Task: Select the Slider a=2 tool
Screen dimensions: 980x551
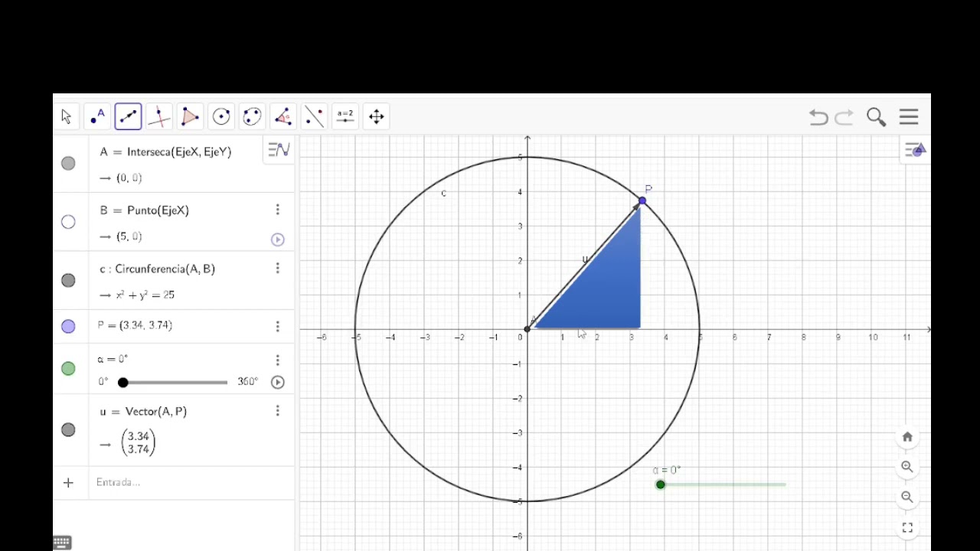Action: (x=345, y=116)
